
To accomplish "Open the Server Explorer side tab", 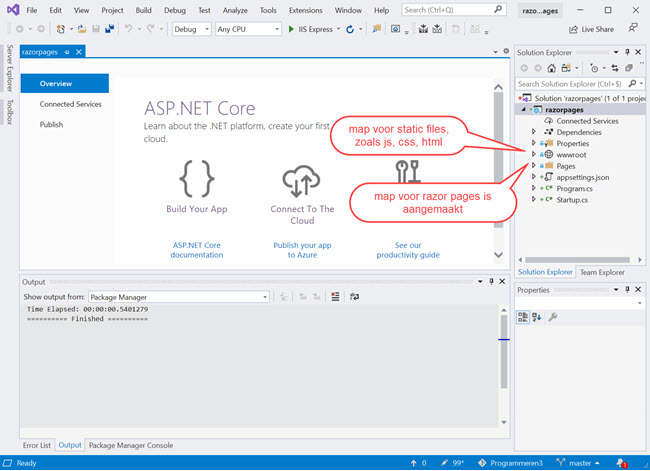I will click(10, 68).
